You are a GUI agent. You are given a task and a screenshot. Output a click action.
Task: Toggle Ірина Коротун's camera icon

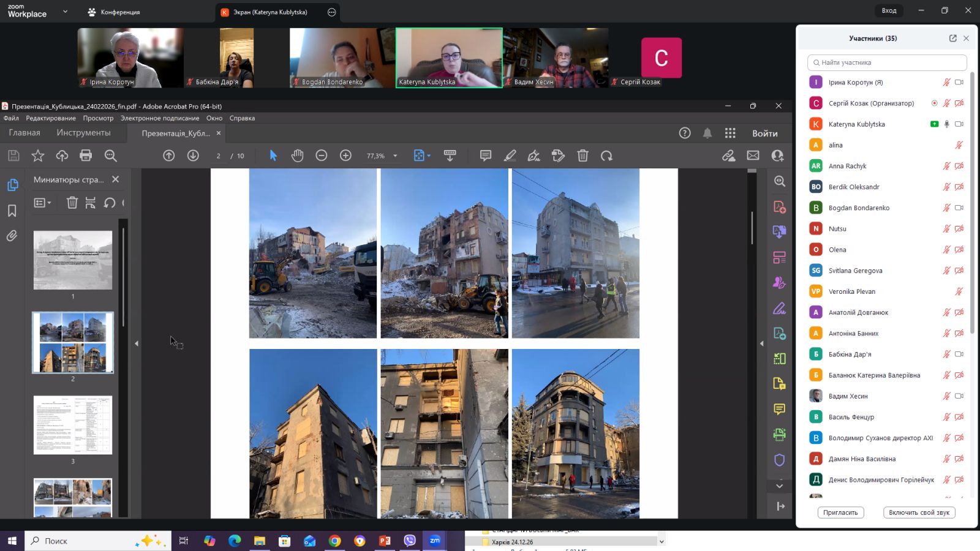[959, 82]
